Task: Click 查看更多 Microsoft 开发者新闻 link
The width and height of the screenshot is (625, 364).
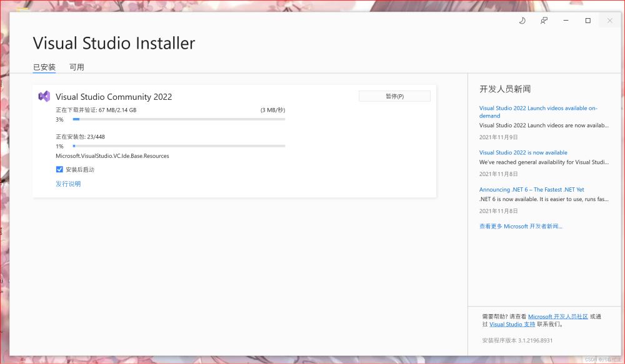Action: 521,226
